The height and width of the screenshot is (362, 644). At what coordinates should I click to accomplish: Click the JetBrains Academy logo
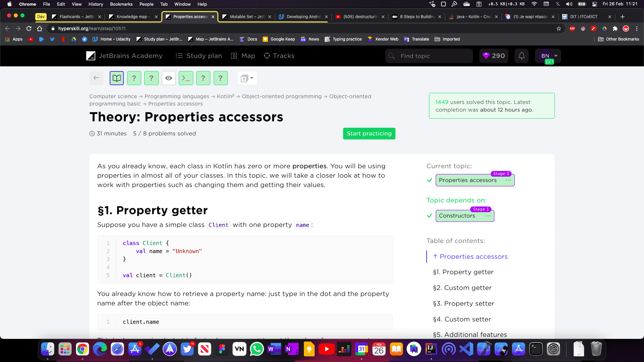[x=124, y=56]
